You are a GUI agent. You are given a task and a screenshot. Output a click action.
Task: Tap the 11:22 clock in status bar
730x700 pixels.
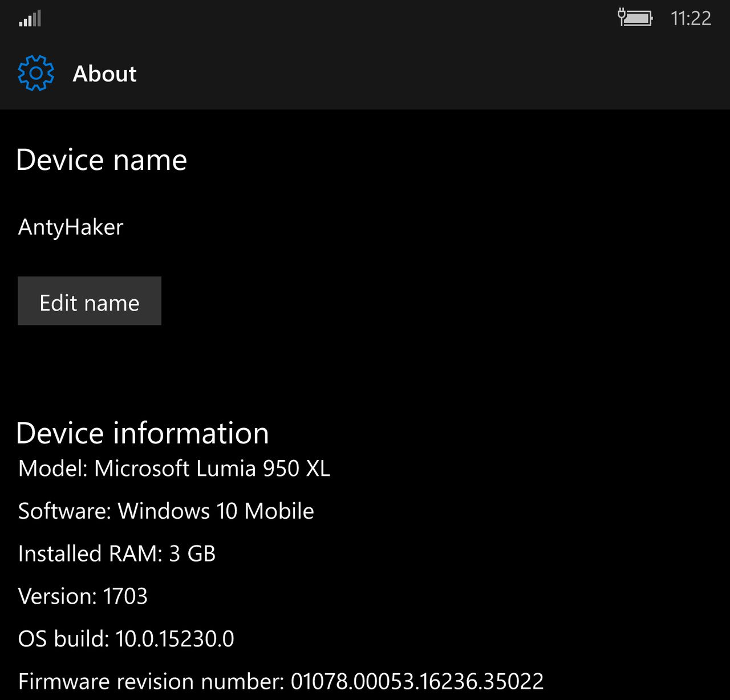[x=691, y=18]
